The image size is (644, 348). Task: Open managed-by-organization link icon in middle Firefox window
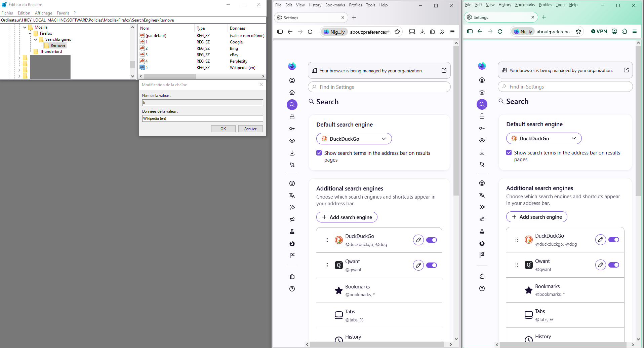(444, 70)
